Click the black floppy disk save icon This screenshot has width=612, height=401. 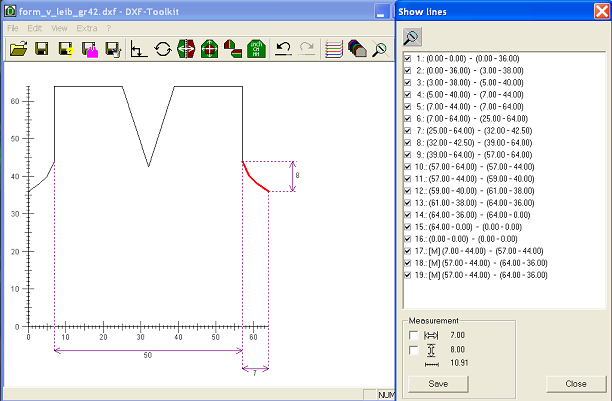tap(41, 48)
